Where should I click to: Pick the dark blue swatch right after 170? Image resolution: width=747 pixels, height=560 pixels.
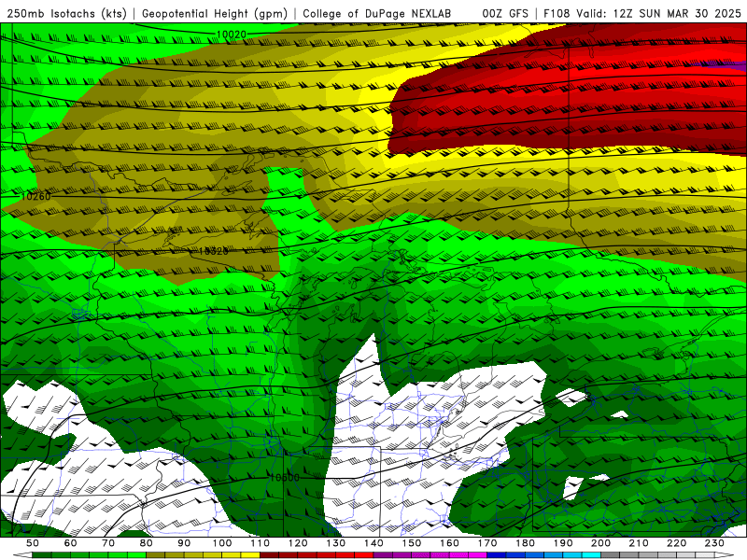coord(497,555)
